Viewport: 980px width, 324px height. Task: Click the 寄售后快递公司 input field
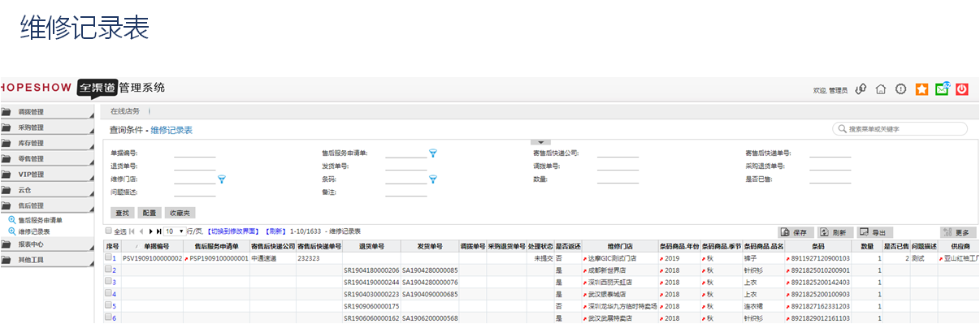coord(618,153)
